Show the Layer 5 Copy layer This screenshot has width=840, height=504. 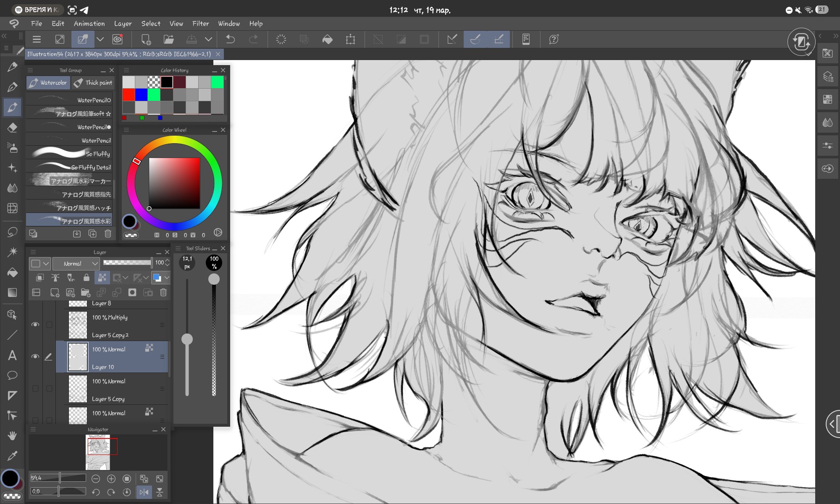click(35, 388)
